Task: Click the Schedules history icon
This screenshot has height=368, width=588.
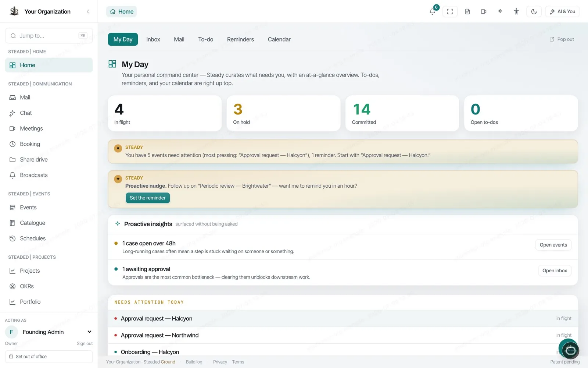Action: click(x=12, y=238)
